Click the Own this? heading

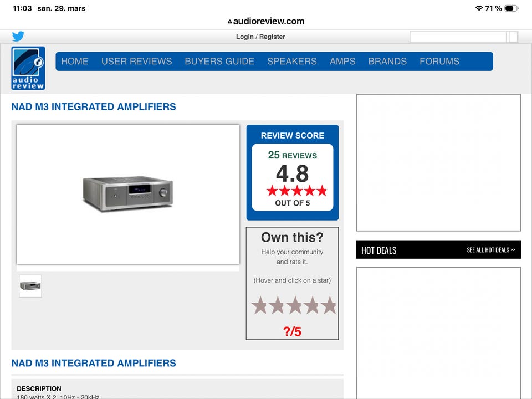point(292,237)
